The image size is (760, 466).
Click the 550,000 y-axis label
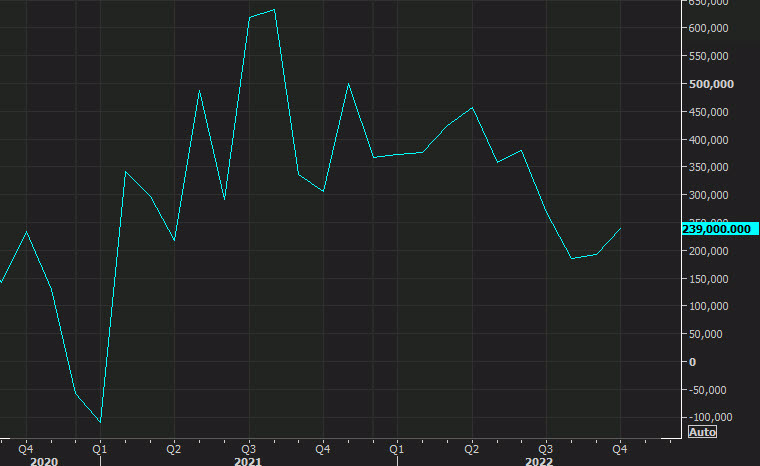pyautogui.click(x=708, y=56)
